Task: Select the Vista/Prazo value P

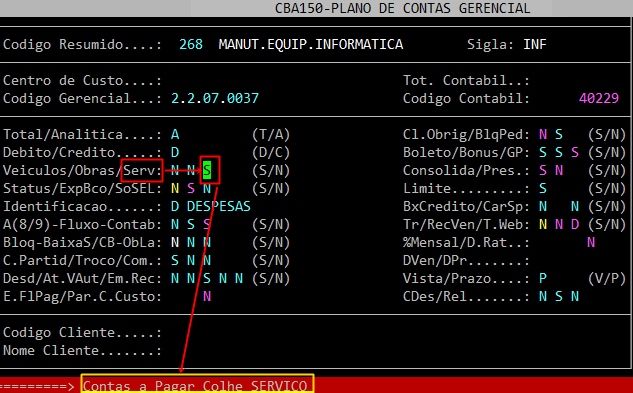Action: [543, 278]
